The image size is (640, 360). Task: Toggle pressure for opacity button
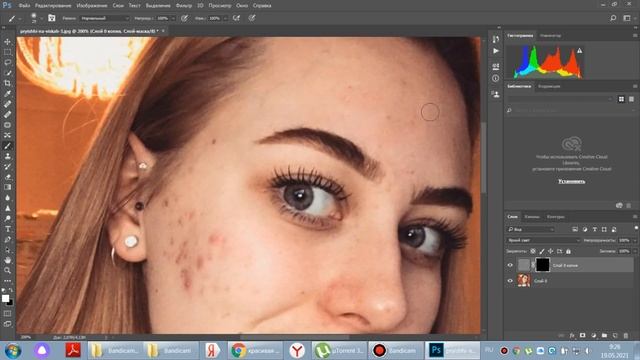(184, 18)
